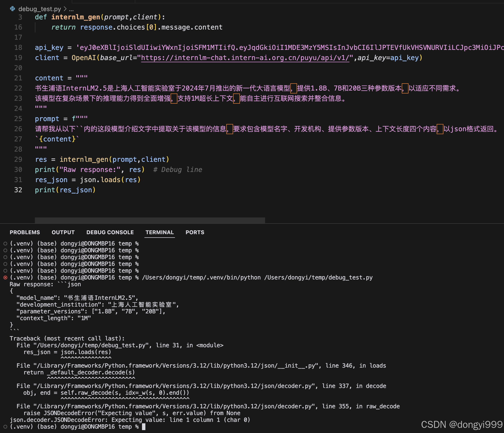The width and height of the screenshot is (504, 433).
Task: Click the breadcrumb chevron after debug_test.py
Action: coord(65,9)
